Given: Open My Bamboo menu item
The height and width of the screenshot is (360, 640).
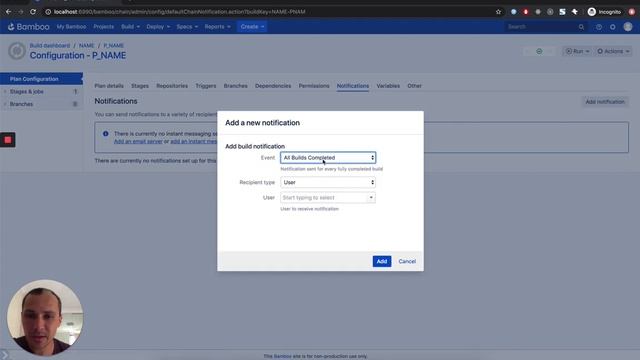Looking at the screenshot, I should tap(71, 27).
